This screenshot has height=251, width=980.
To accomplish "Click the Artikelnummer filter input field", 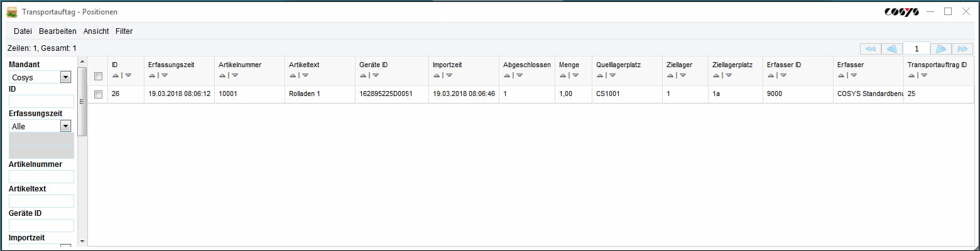I will (41, 176).
